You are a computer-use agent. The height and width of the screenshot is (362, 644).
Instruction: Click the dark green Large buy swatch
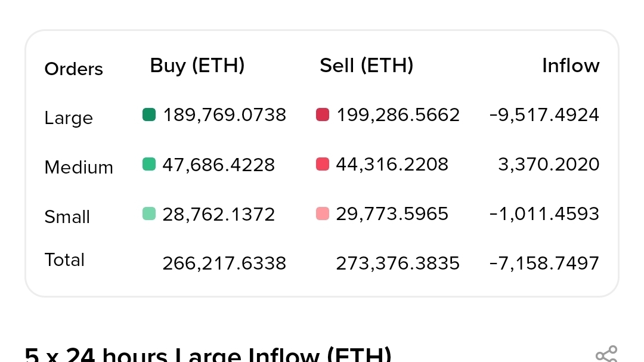coord(149,115)
